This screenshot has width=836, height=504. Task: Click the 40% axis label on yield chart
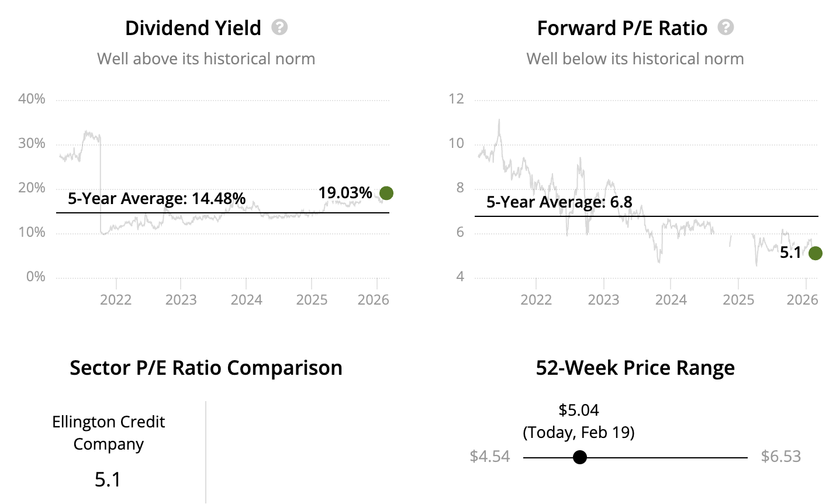(32, 99)
